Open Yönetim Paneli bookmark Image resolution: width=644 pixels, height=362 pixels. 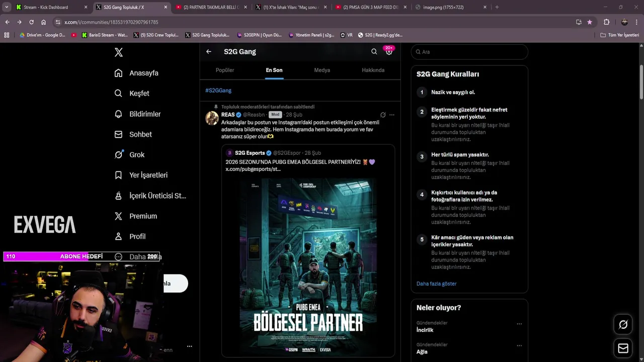tap(311, 35)
